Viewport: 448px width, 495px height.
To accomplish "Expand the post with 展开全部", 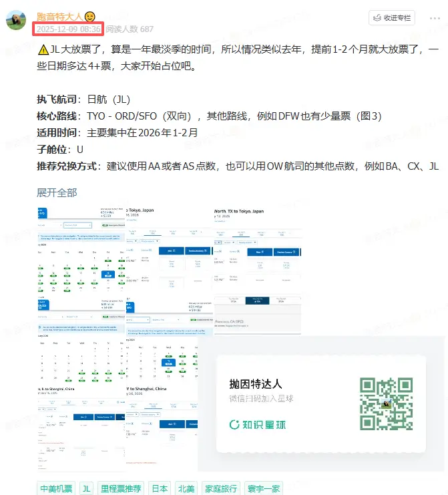I will click(x=57, y=192).
